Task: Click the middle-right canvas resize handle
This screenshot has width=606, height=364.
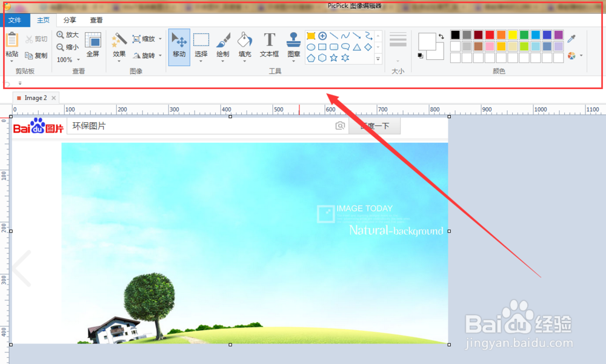Action: (x=449, y=231)
